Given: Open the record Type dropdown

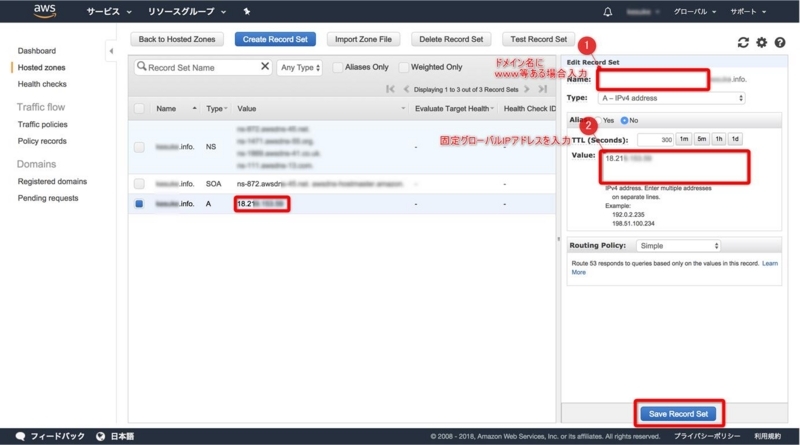Looking at the screenshot, I should 671,98.
